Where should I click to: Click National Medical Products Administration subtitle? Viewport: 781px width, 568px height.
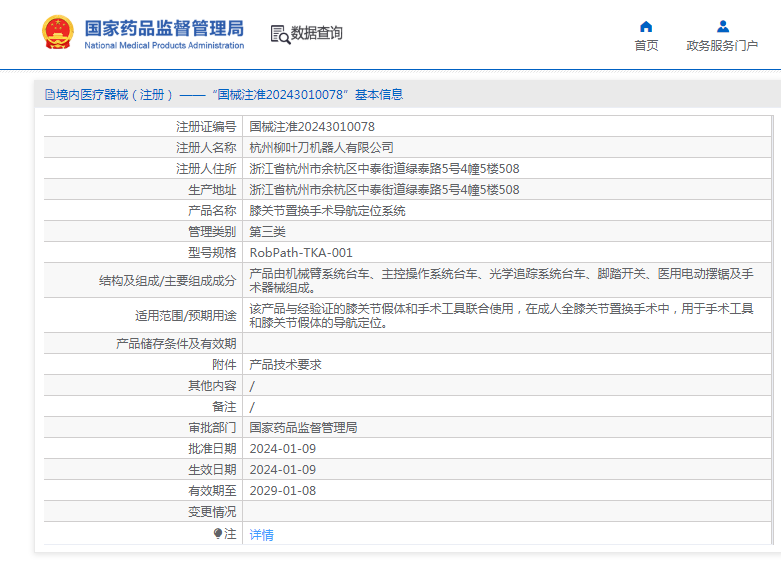pos(164,45)
